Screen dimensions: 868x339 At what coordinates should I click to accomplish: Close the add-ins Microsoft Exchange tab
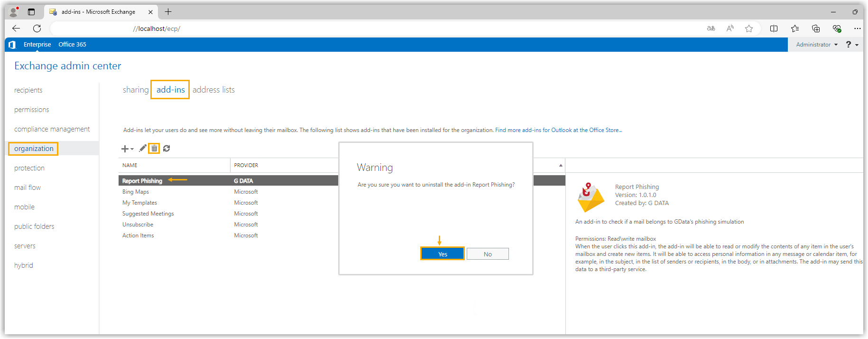tap(150, 12)
